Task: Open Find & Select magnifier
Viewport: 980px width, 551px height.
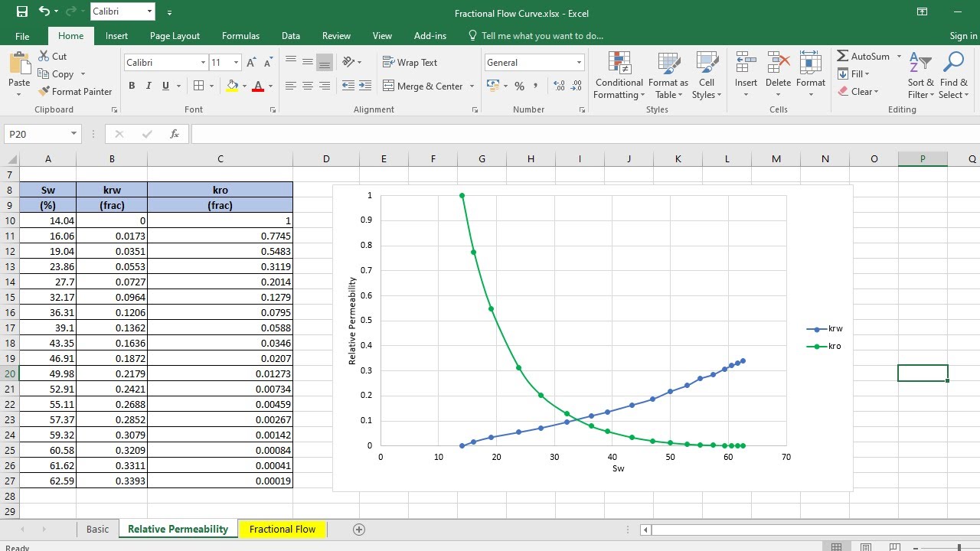Action: [x=954, y=76]
